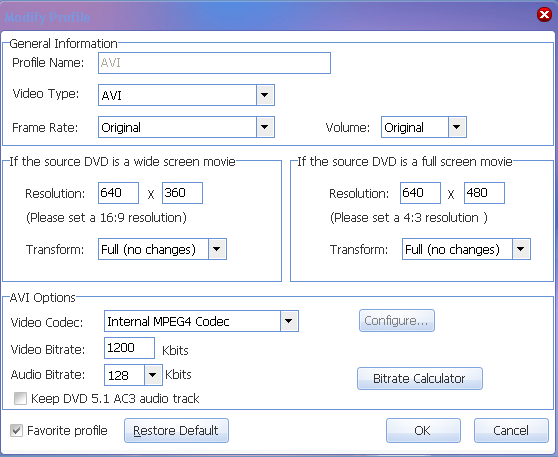Click the wide screen width field 640

tap(118, 193)
